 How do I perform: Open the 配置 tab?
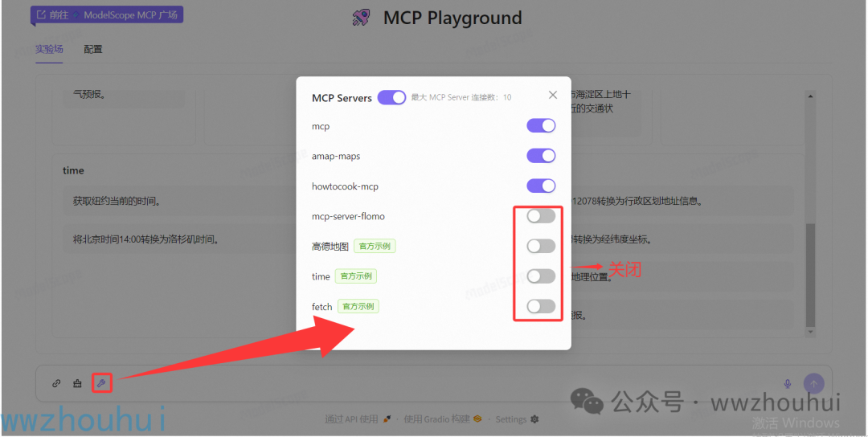tap(93, 49)
